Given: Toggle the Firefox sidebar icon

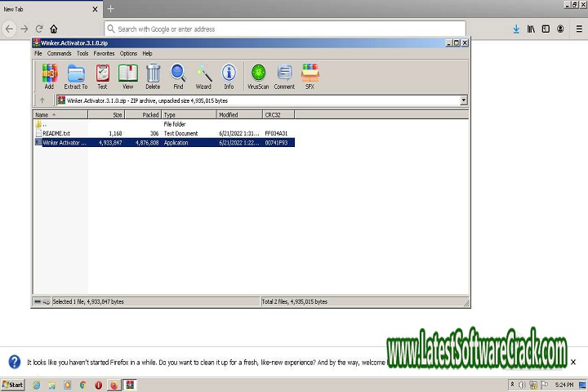Looking at the screenshot, I should [546, 29].
